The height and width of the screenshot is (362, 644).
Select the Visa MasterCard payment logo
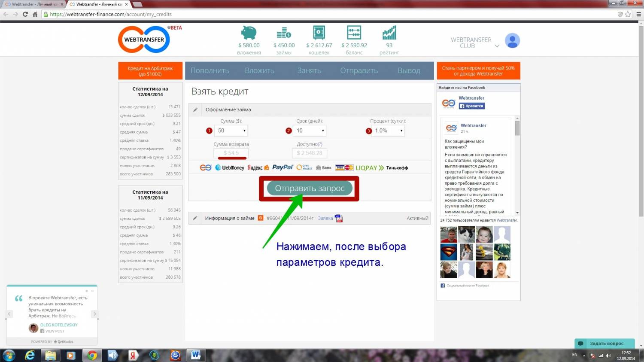[344, 167]
